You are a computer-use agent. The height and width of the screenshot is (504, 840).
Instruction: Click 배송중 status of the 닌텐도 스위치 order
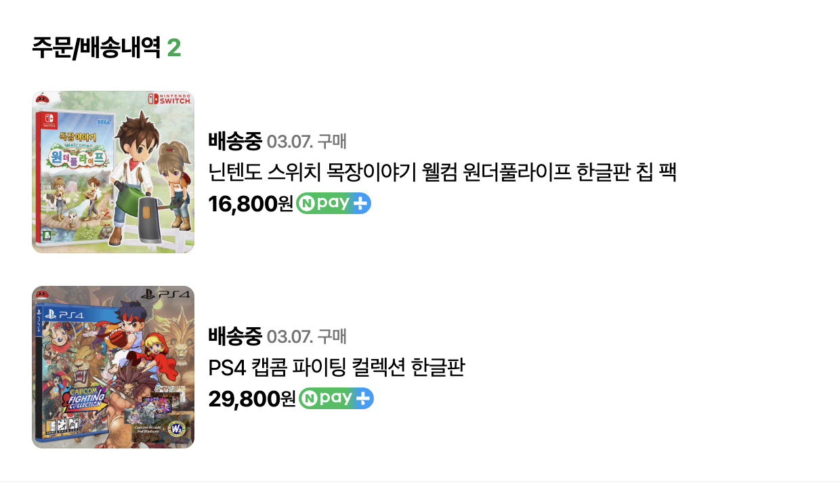pos(235,142)
